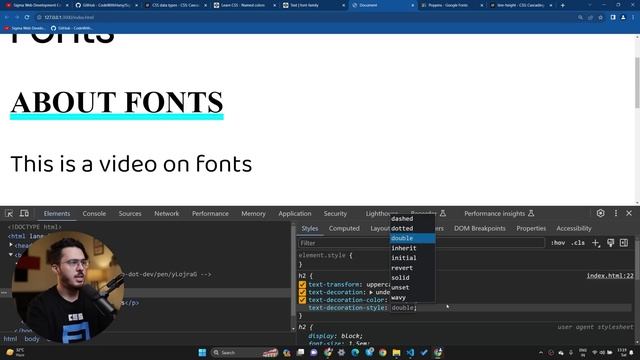Switch to the 'Learn CSS - Named colors' browser tab

tap(245, 5)
